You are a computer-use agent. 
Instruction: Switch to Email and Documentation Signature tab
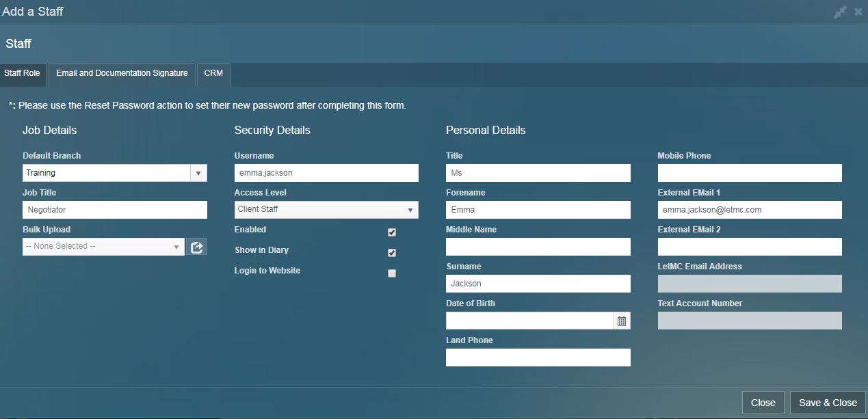pos(122,74)
